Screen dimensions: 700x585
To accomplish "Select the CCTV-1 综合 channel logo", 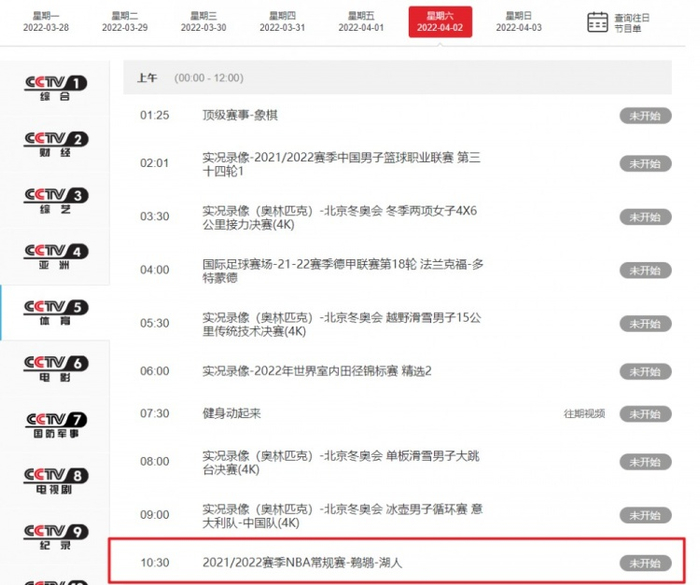I will click(55, 89).
